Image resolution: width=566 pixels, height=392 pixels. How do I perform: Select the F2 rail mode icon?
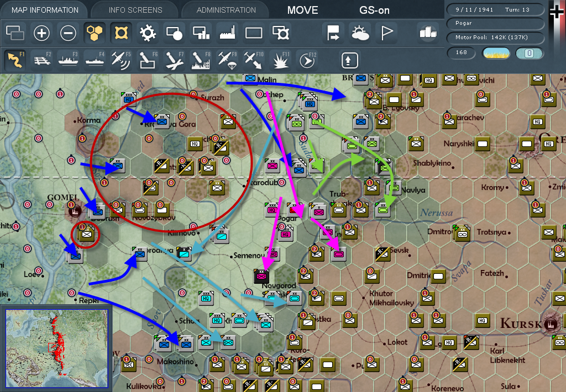(x=42, y=60)
